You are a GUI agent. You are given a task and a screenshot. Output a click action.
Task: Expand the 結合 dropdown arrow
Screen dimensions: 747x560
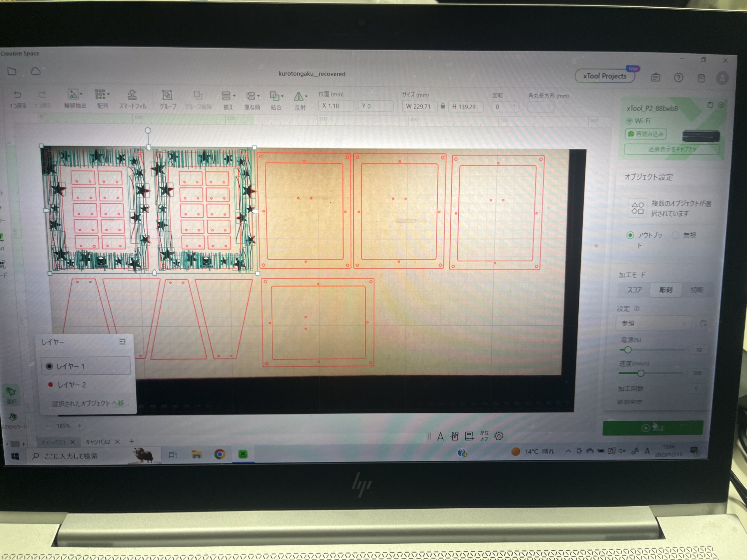282,96
